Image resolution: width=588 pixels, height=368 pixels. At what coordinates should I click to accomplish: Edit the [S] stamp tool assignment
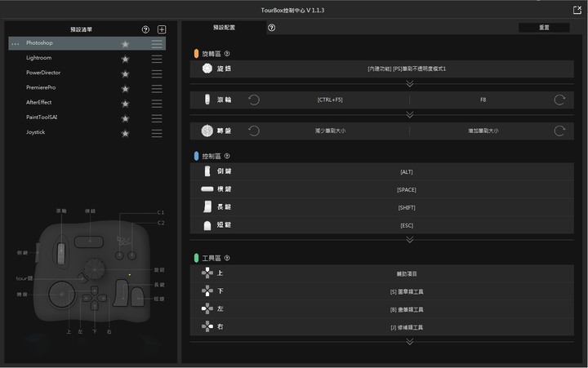point(407,292)
